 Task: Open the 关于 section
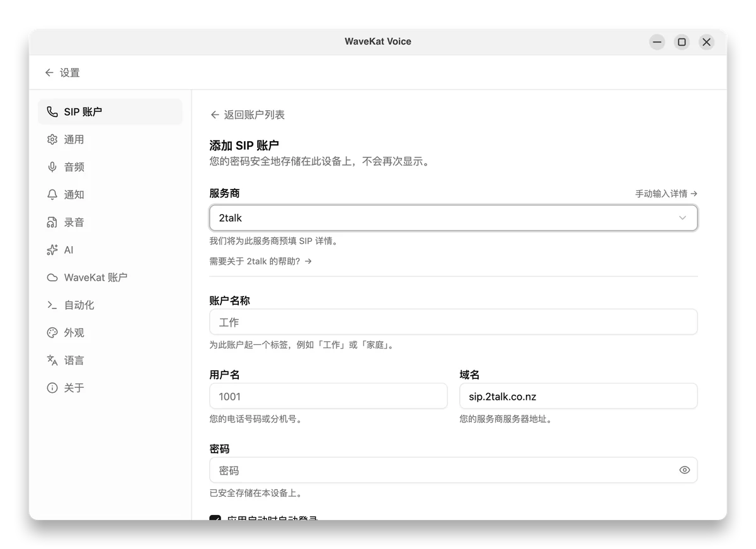[x=110, y=388]
